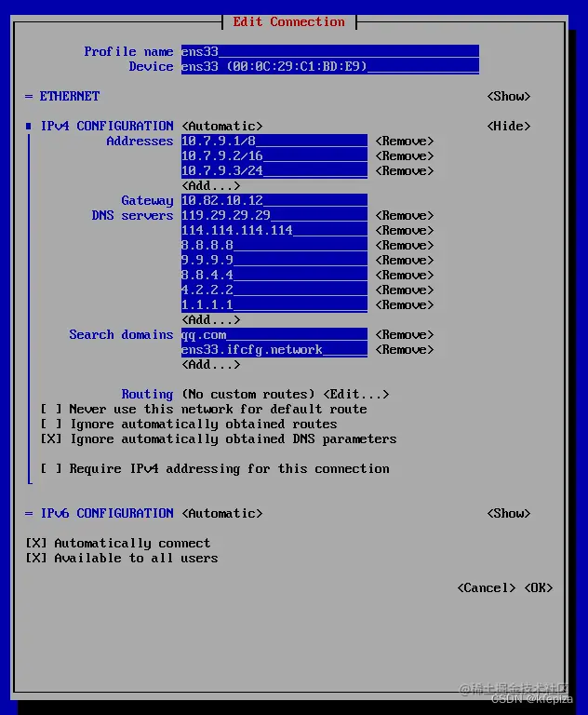Hide the IPv4 CONFIGURATION section

tap(509, 126)
